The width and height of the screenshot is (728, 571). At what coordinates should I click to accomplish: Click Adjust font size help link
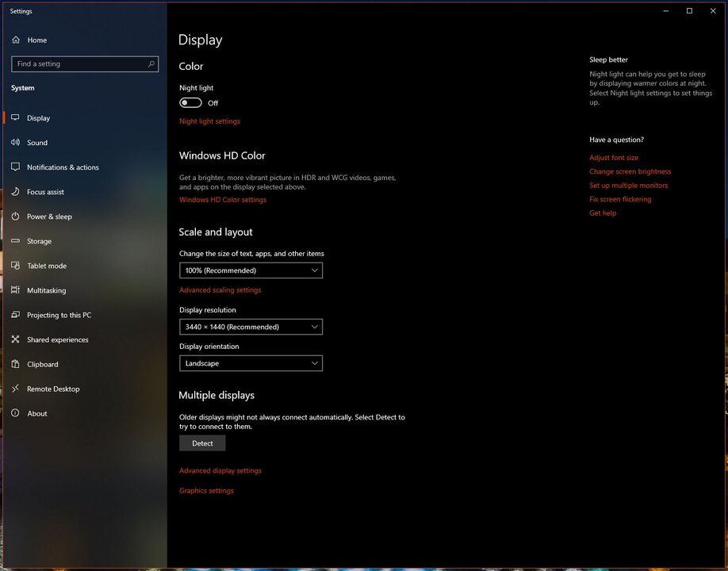[614, 158]
